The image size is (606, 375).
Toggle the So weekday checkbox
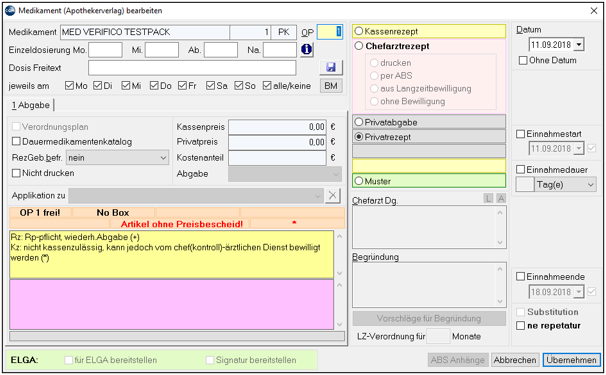[x=239, y=85]
